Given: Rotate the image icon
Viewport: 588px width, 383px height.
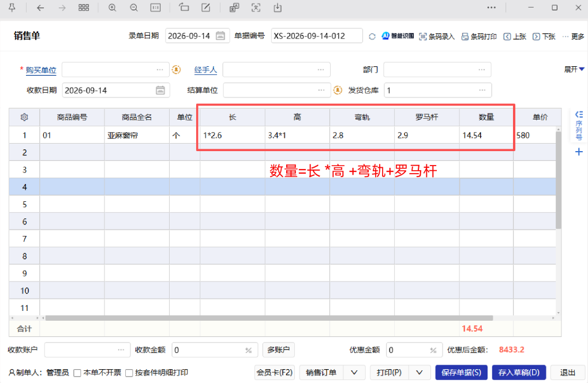Looking at the screenshot, I should tap(183, 7).
